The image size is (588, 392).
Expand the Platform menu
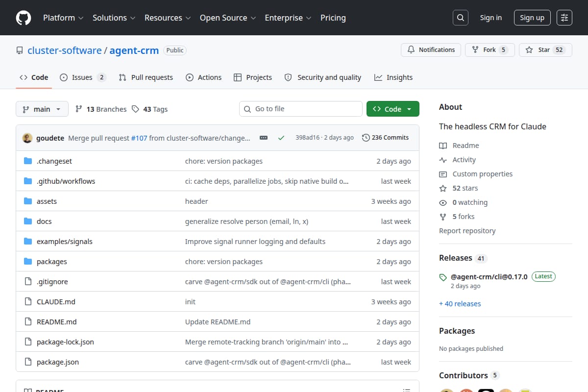[63, 18]
